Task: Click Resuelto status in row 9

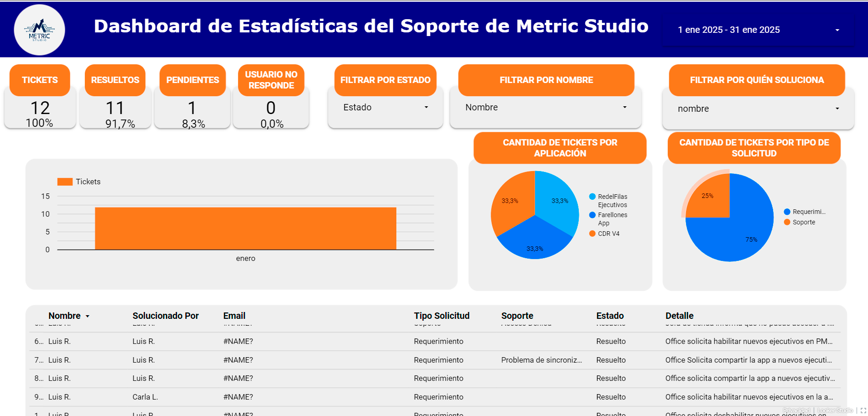Action: pyautogui.click(x=611, y=397)
